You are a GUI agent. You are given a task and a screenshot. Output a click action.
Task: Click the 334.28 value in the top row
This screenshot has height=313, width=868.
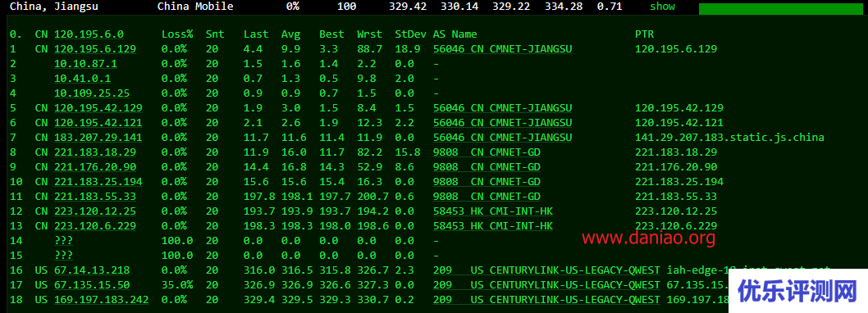(x=564, y=7)
